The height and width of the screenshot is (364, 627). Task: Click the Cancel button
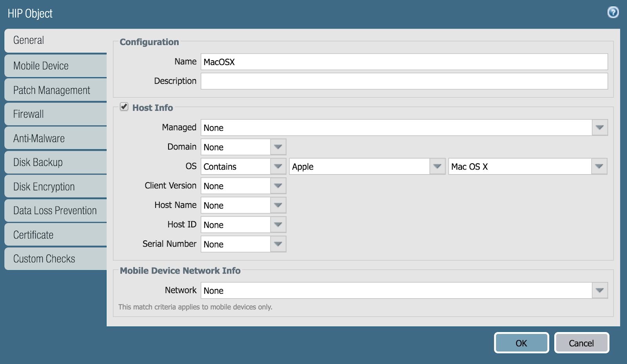[582, 343]
